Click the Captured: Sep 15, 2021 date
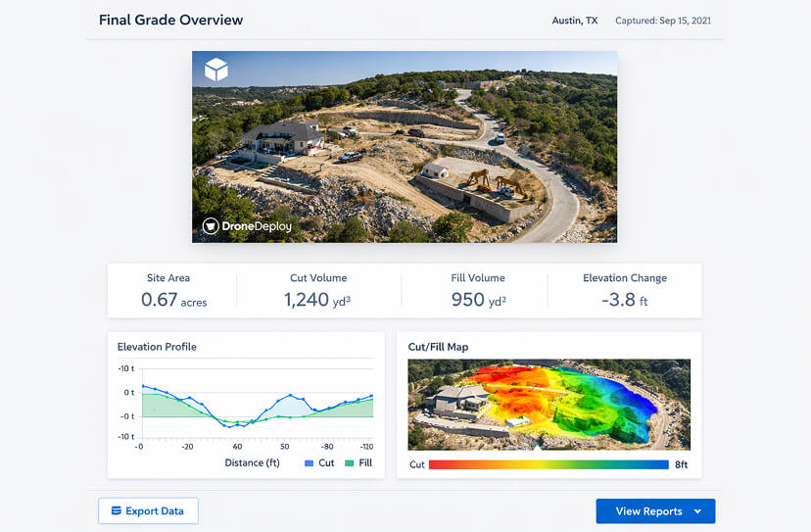The width and height of the screenshot is (811, 532). pos(662,21)
